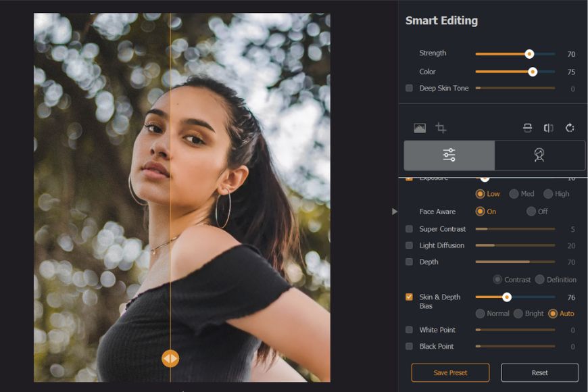588x392 pixels.
Task: Click the Save Preset button
Action: tap(450, 372)
